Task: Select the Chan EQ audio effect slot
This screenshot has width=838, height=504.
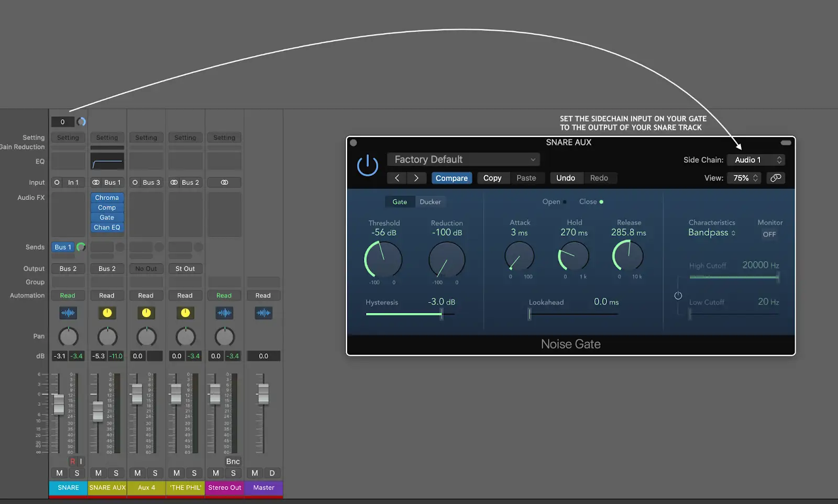Action: [x=107, y=228]
